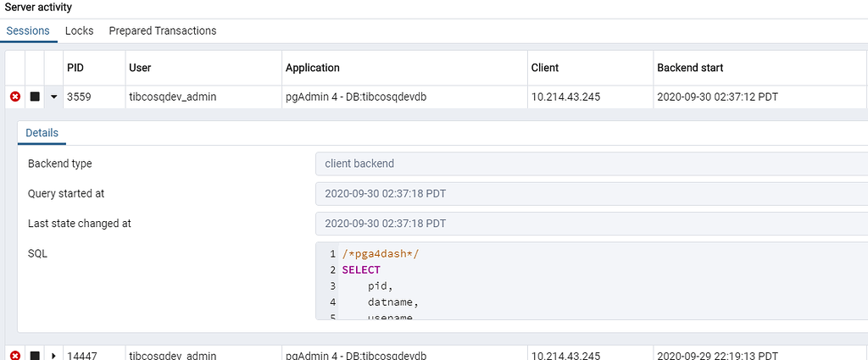The width and height of the screenshot is (868, 360).
Task: Cancel active query for PID 3559
Action: (35, 97)
